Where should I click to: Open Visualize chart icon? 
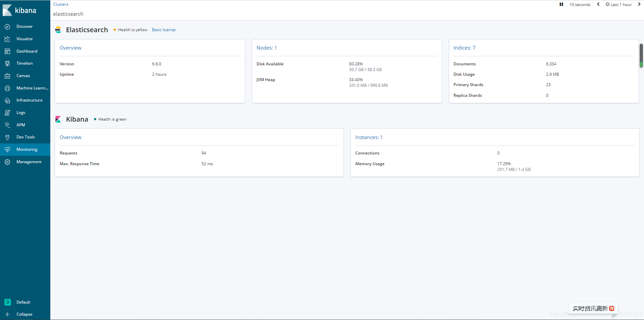coord(7,39)
